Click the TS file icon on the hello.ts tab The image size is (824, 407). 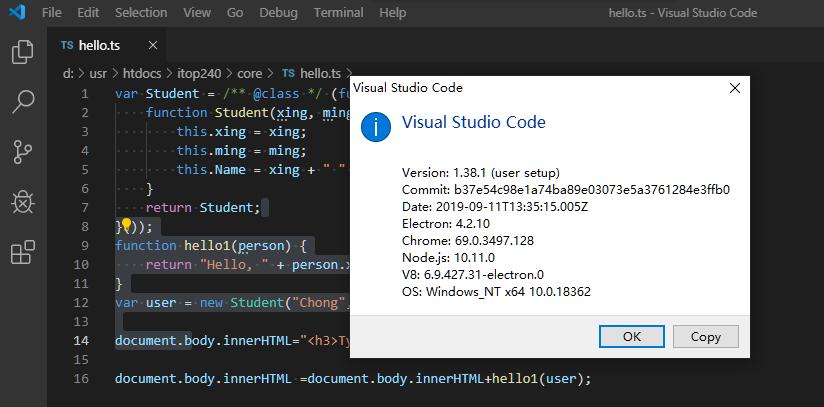(67, 46)
